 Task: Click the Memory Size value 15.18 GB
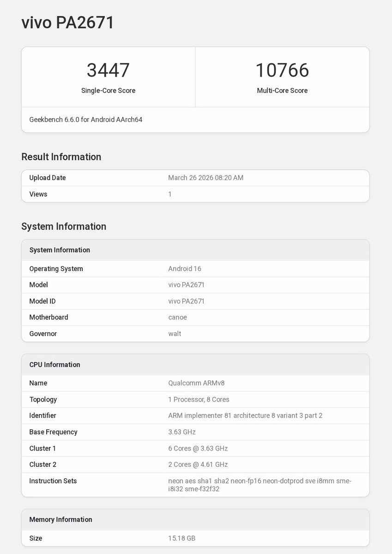pos(181,538)
